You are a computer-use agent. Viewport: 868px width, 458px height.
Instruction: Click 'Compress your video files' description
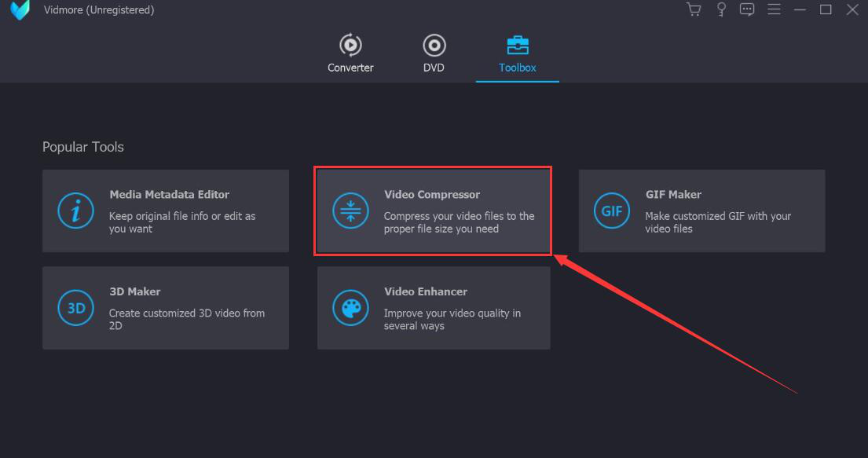coord(459,222)
